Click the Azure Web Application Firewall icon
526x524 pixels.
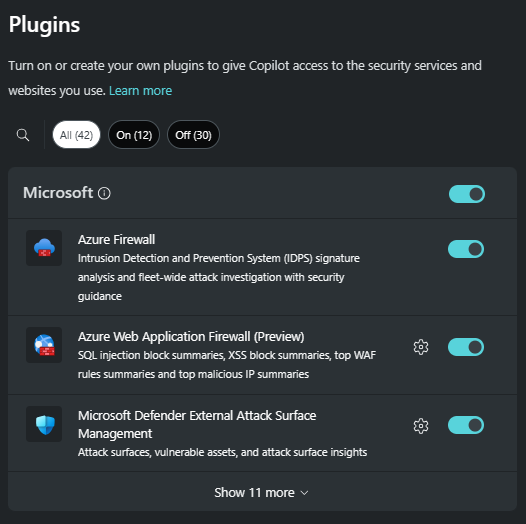[x=44, y=345]
